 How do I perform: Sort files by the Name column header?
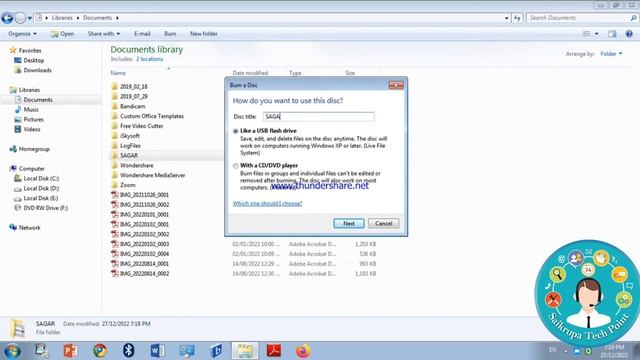point(118,73)
